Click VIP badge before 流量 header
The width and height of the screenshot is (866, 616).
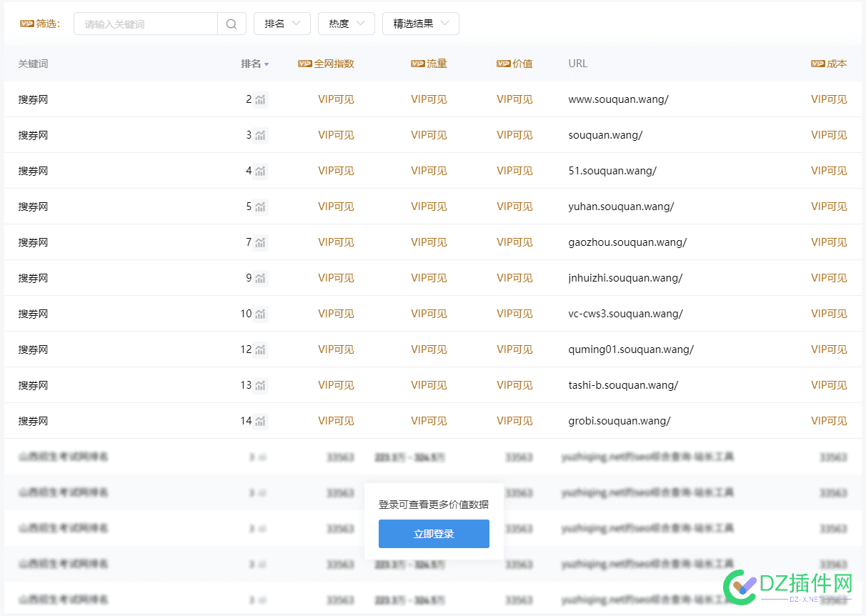click(417, 64)
